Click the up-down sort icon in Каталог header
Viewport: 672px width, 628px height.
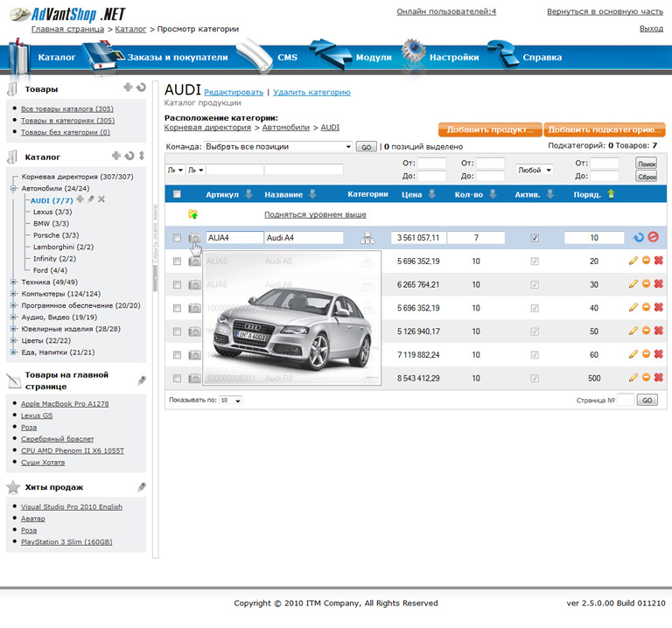click(142, 156)
